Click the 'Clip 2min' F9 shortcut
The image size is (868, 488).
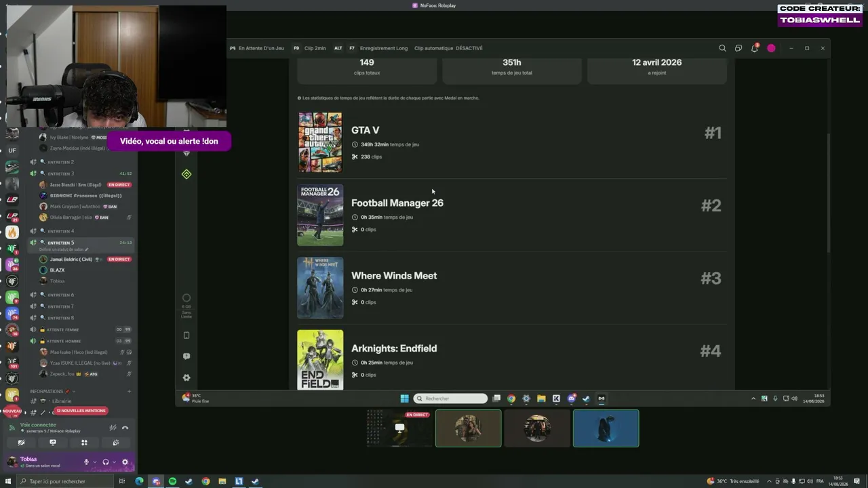pos(309,48)
